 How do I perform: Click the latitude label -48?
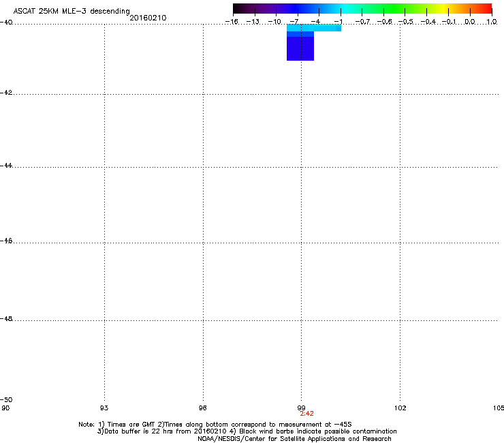pos(6,318)
